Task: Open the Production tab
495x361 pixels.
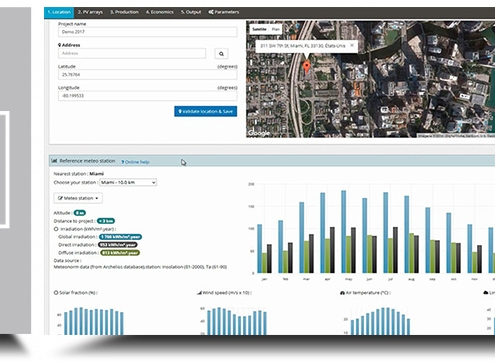Action: 124,12
